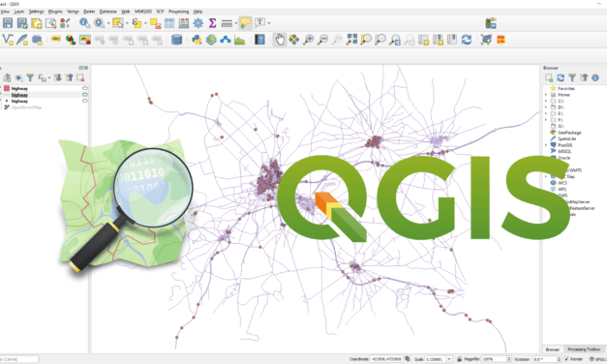Expand the C:\ drive in Browser
This screenshot has height=364, width=607.
(x=546, y=101)
